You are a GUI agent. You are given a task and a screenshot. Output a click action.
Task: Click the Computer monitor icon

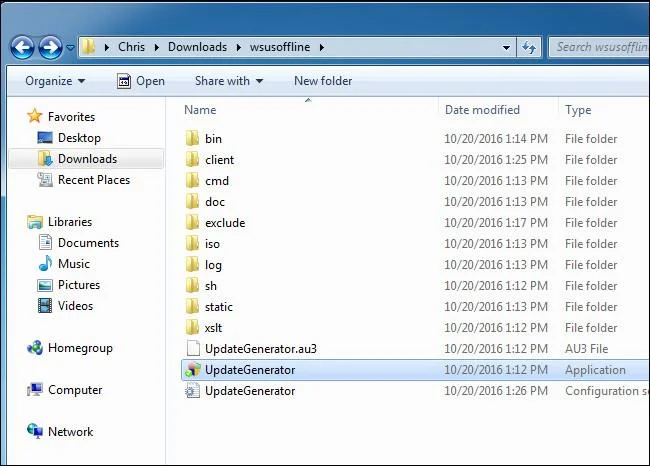coord(35,390)
